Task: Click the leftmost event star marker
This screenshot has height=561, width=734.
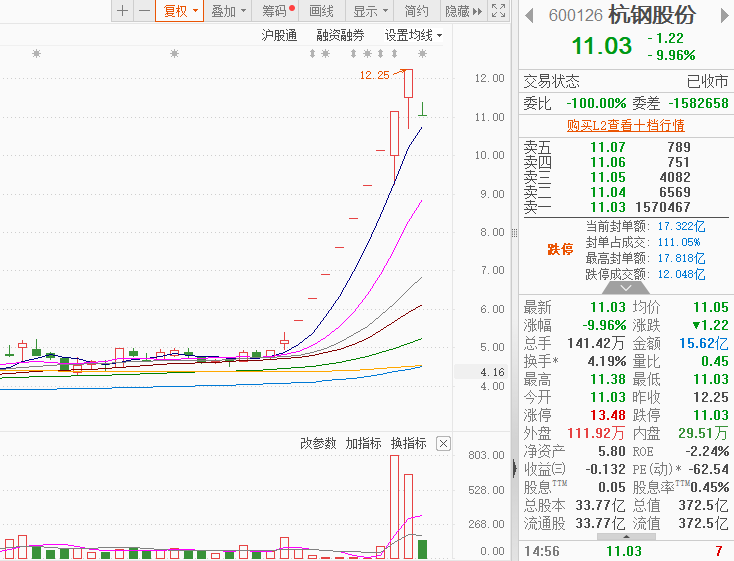Action: pos(37,54)
